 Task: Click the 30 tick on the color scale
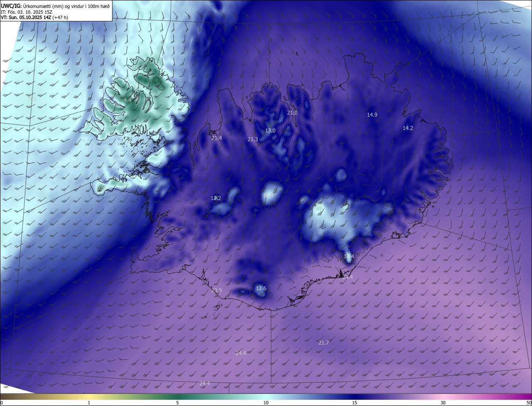pyautogui.click(x=443, y=403)
